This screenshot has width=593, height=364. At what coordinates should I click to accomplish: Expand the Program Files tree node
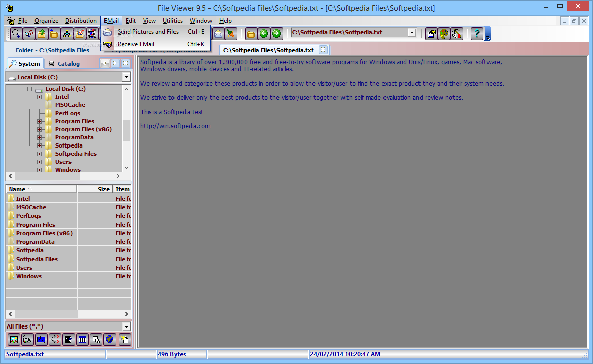coord(39,121)
